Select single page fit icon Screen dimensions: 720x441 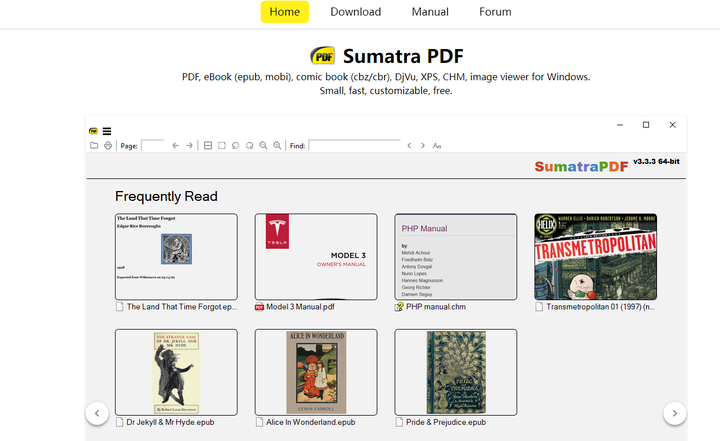222,146
